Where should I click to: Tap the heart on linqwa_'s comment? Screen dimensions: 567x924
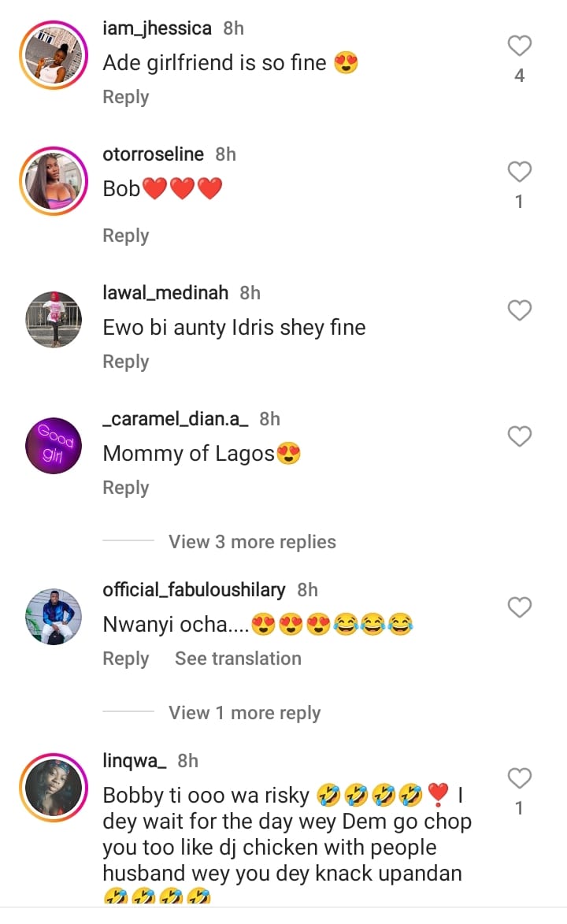point(519,778)
